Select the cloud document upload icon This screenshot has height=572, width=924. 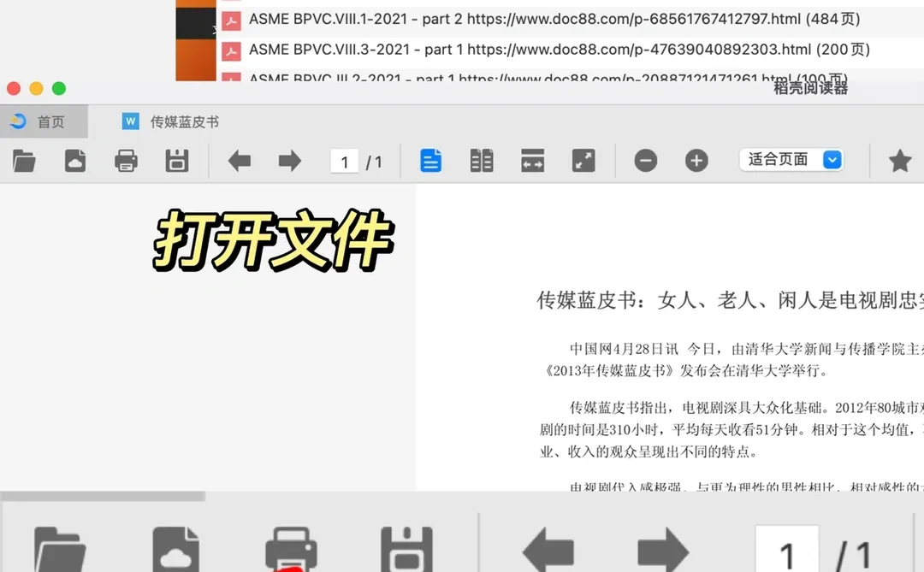[x=75, y=160]
